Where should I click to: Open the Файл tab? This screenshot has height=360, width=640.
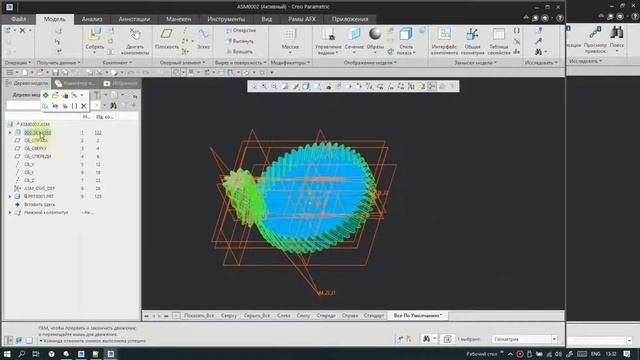coord(19,19)
